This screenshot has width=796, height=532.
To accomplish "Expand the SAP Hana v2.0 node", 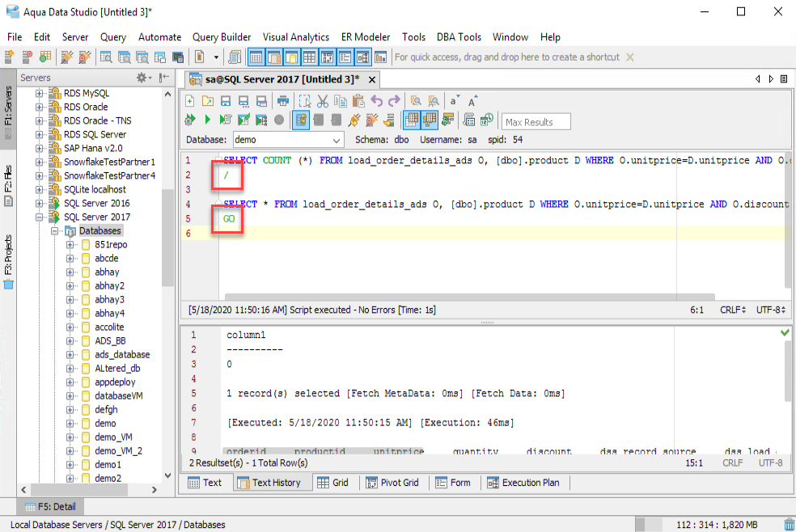I will (x=39, y=148).
